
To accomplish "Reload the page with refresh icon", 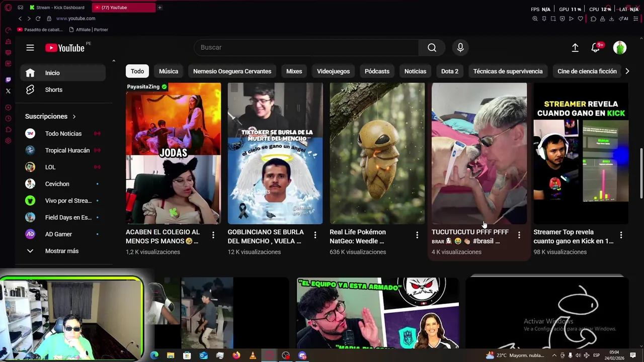I will point(38,19).
